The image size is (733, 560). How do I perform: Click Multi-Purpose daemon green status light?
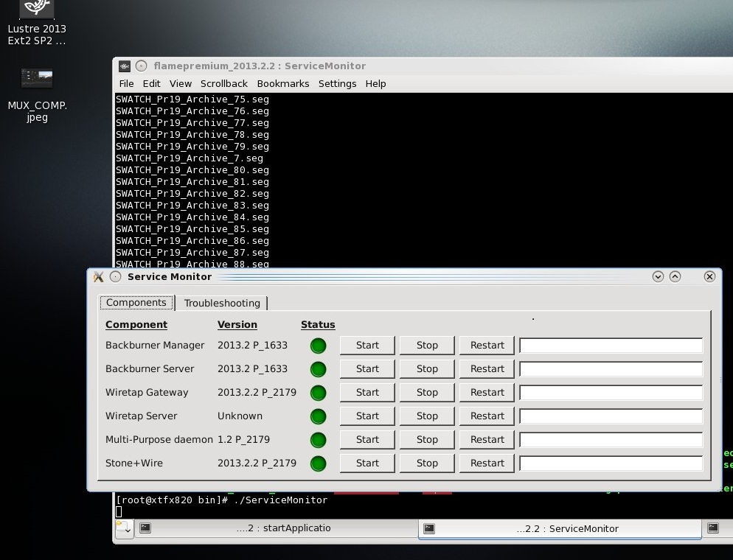pos(319,440)
